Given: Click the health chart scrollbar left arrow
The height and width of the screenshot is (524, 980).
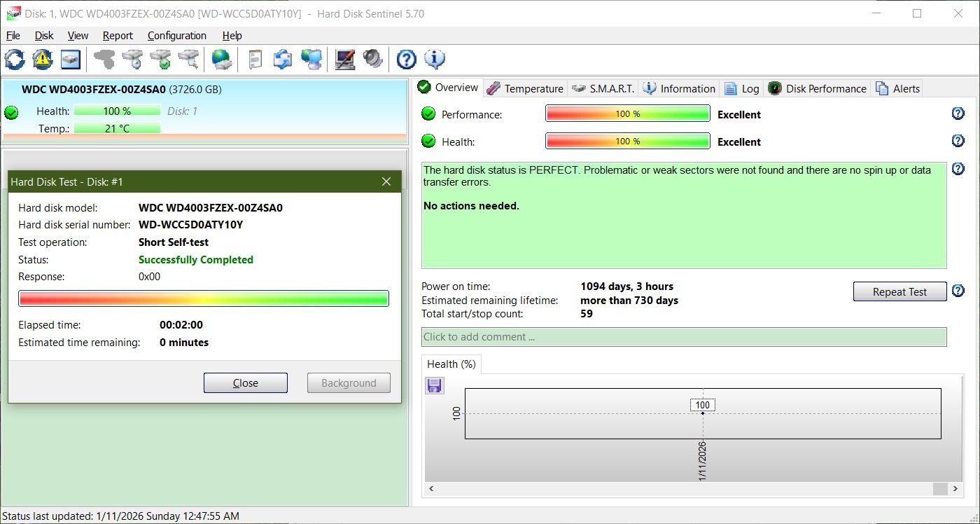Looking at the screenshot, I should (431, 489).
